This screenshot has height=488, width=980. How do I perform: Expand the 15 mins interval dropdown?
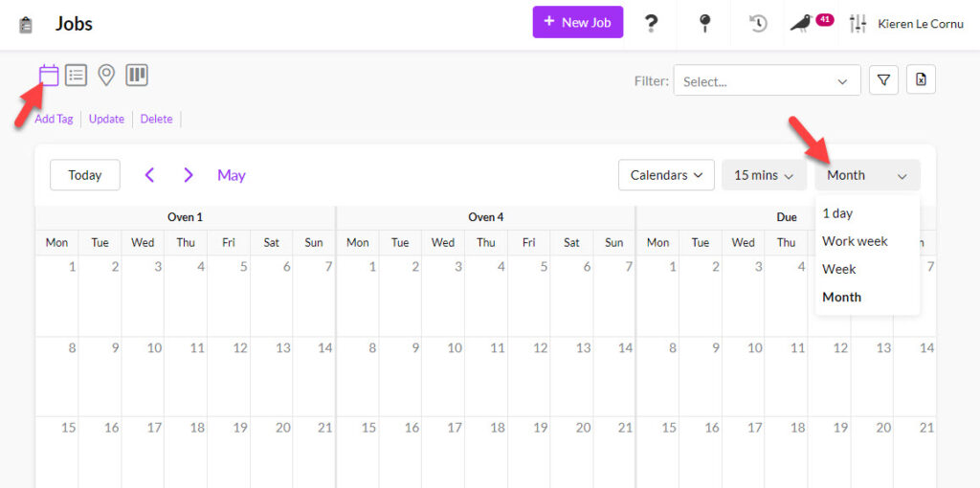(x=764, y=175)
